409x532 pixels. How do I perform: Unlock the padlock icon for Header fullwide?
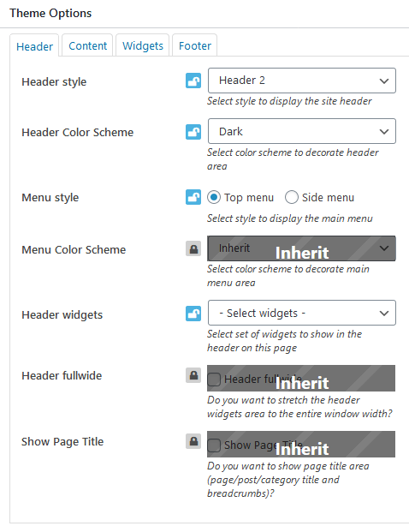pyautogui.click(x=193, y=375)
